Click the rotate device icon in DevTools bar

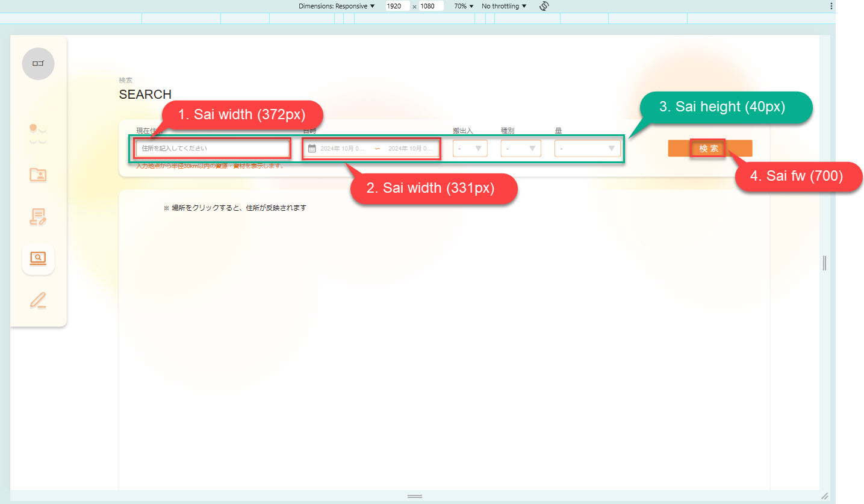point(544,6)
